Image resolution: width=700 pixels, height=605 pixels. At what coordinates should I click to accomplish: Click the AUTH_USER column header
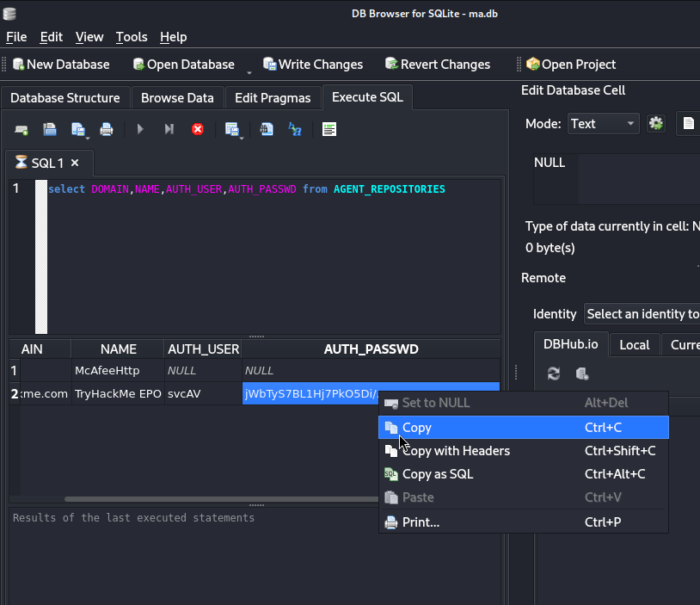click(x=203, y=349)
